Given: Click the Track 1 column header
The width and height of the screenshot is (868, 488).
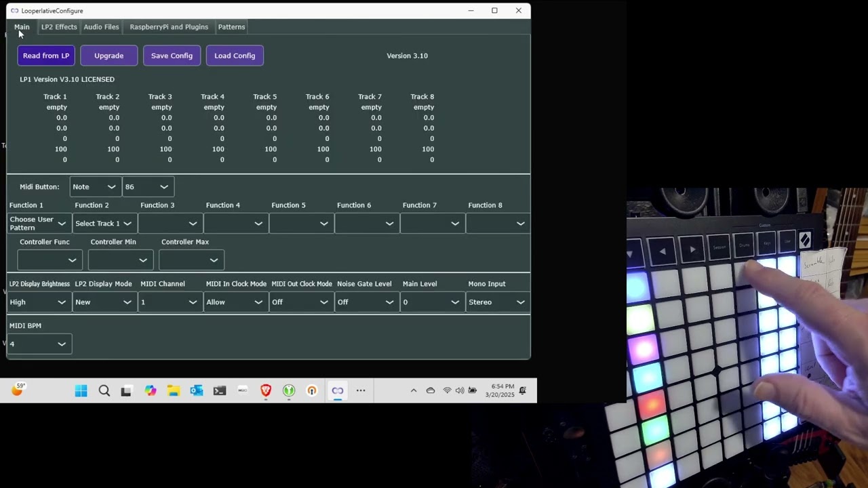Looking at the screenshot, I should coord(55,97).
